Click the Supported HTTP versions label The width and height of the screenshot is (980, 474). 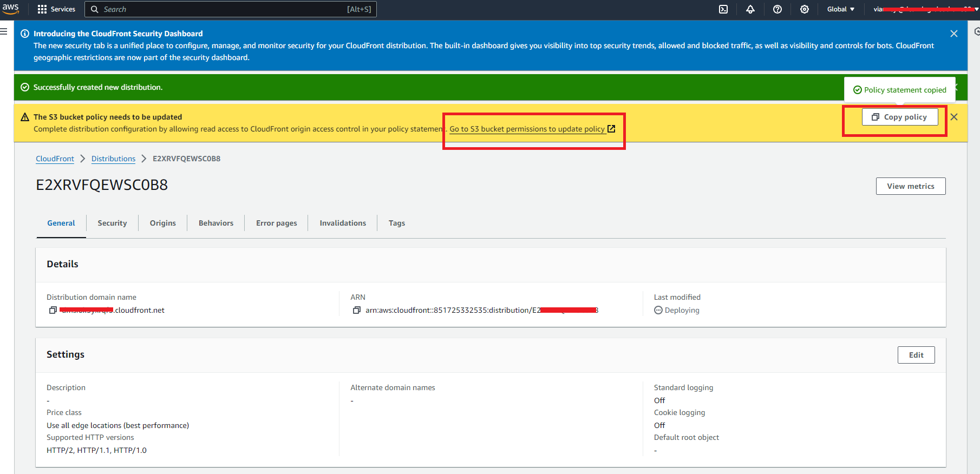[90, 437]
